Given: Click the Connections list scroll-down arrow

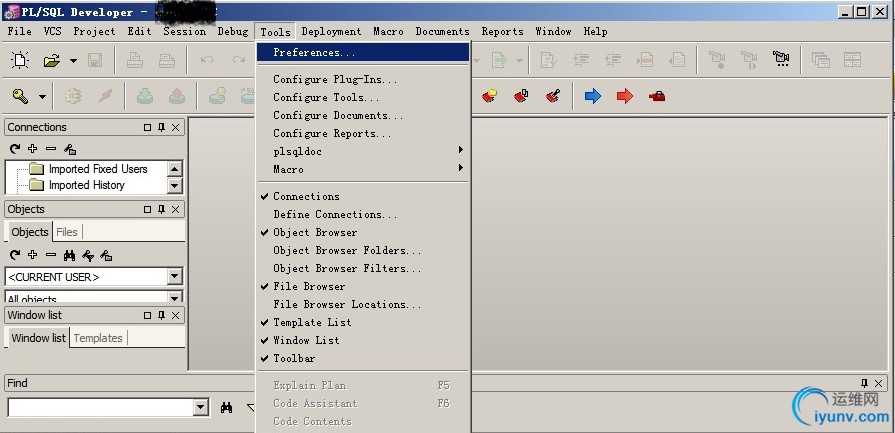Looking at the screenshot, I should [x=175, y=185].
